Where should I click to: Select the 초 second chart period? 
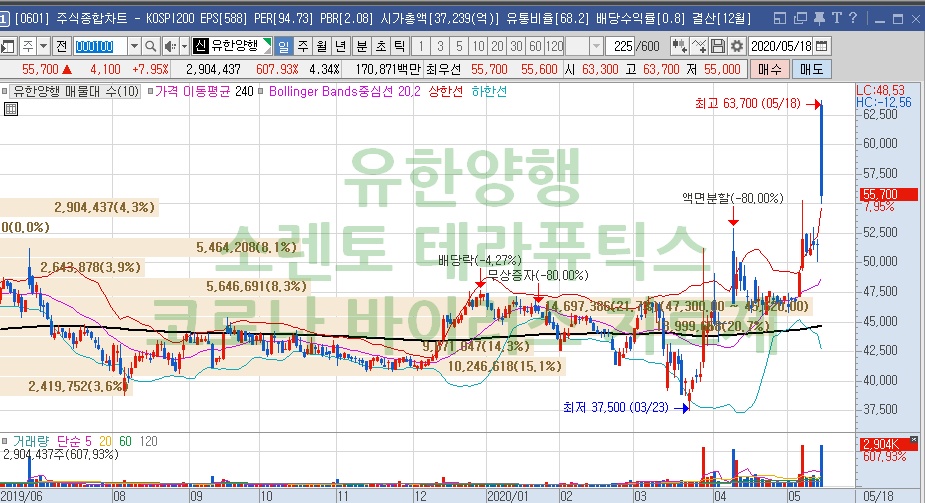381,46
